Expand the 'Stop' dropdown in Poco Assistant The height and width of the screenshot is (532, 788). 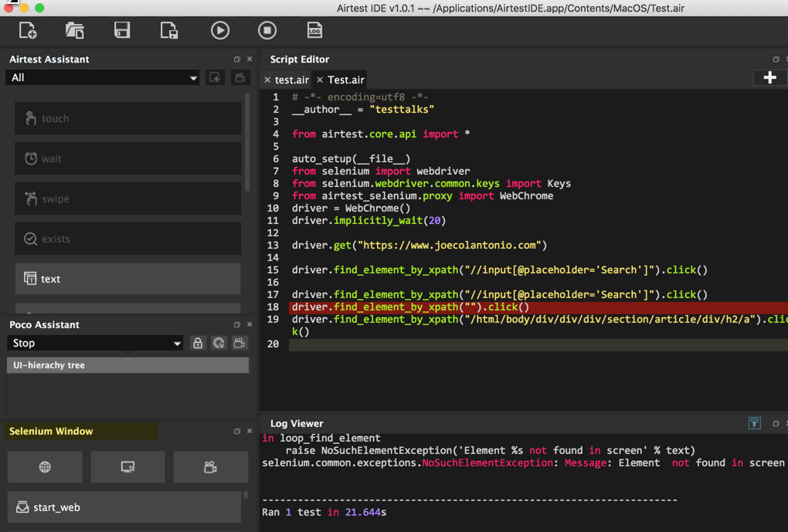point(95,343)
